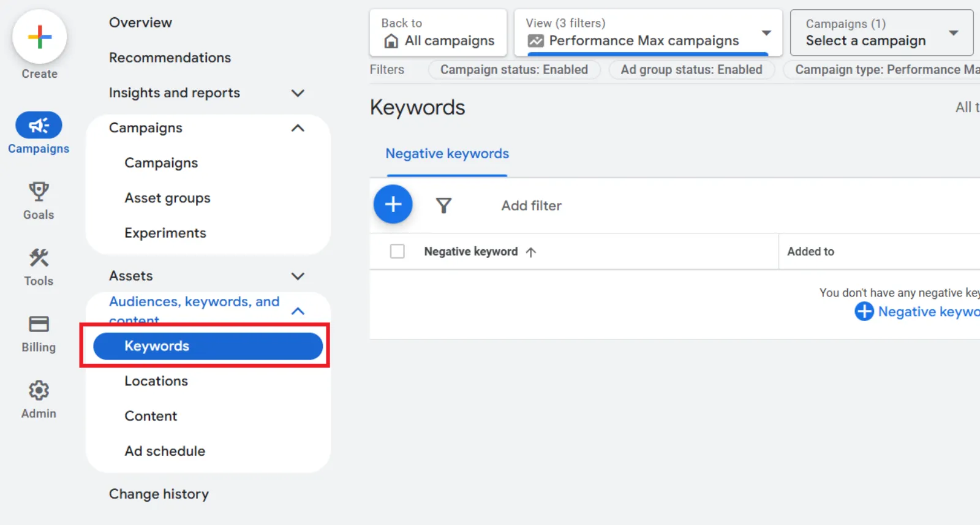Viewport: 980px width, 525px height.
Task: Click the Campaign status: Enabled filter chip
Action: click(x=514, y=70)
